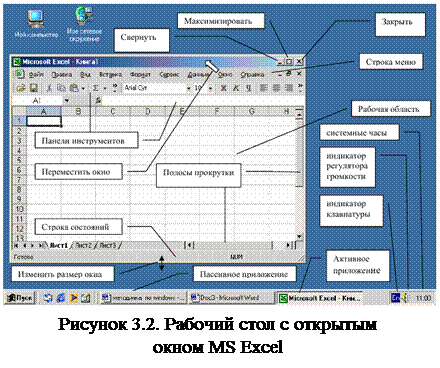Image resolution: width=440 pixels, height=368 pixels.
Task: Go to the first sheet tab arrow
Action: 16,245
